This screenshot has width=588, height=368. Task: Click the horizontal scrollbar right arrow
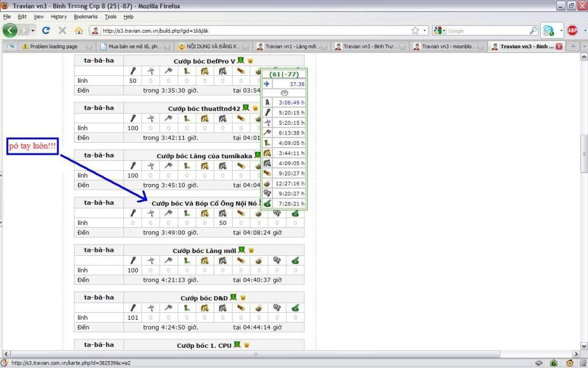pyautogui.click(x=577, y=354)
